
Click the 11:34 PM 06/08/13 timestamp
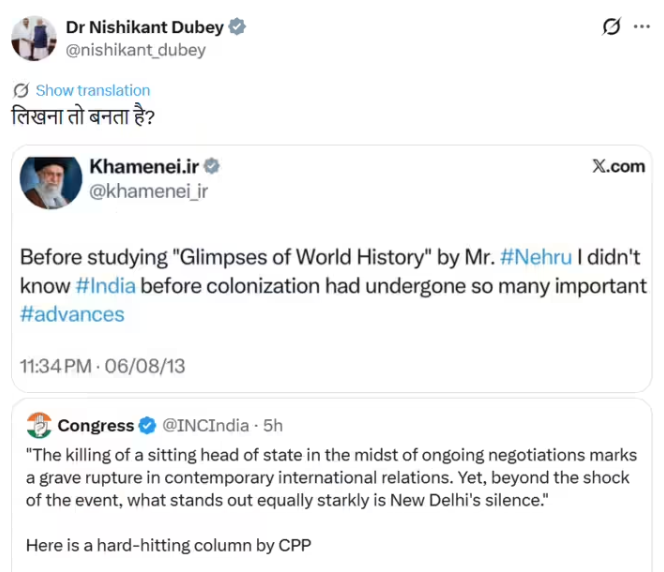[101, 367]
